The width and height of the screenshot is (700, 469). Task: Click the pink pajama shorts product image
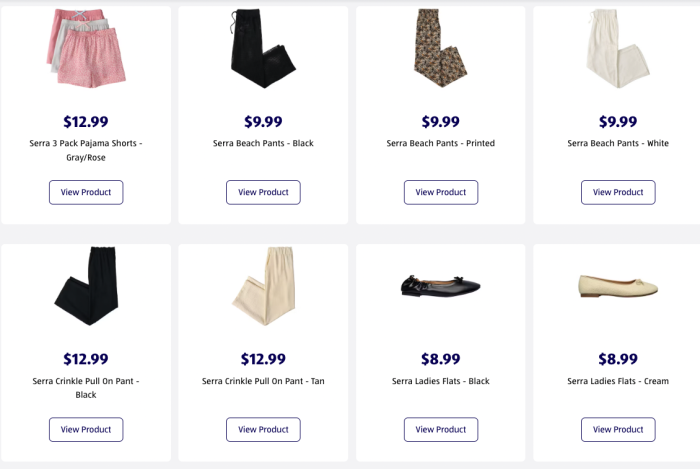[x=86, y=48]
